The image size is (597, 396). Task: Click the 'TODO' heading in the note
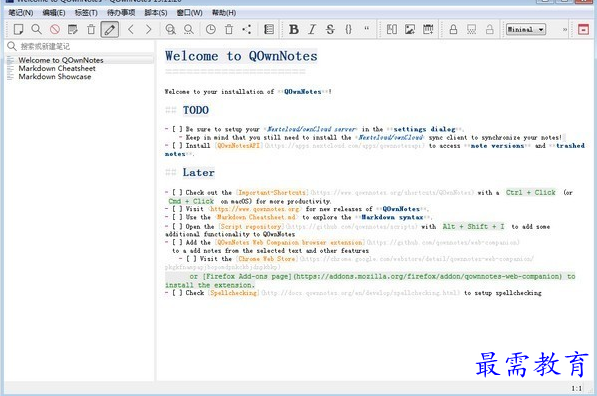[196, 110]
